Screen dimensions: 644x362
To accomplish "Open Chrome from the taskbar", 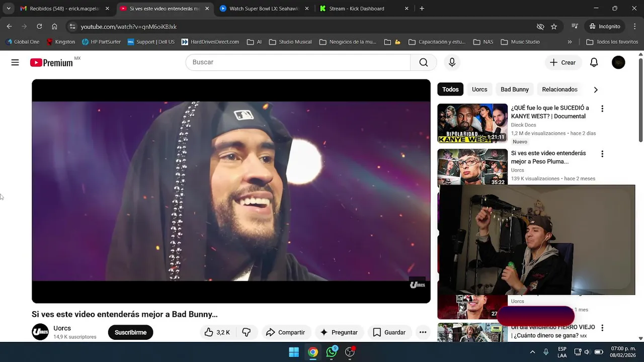I will (313, 352).
